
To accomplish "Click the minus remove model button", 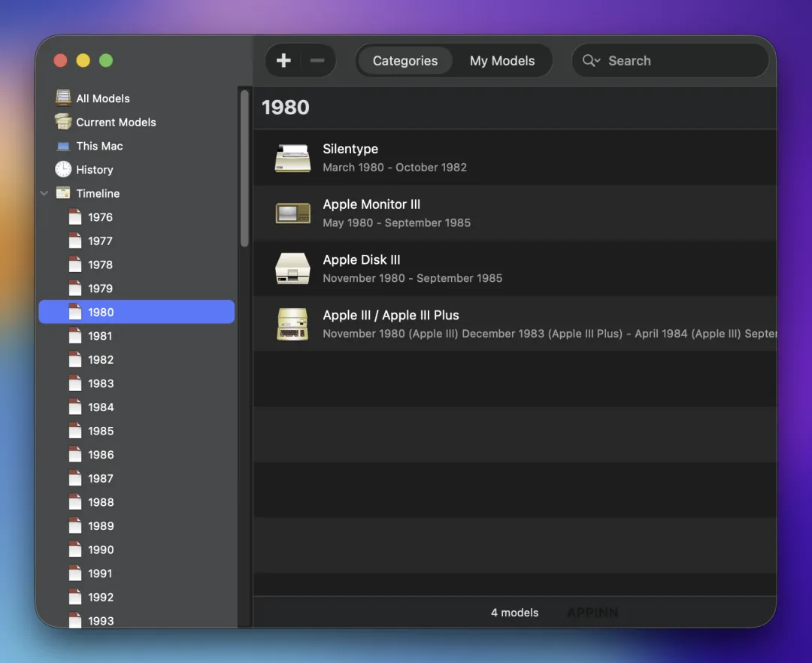I will 317,61.
